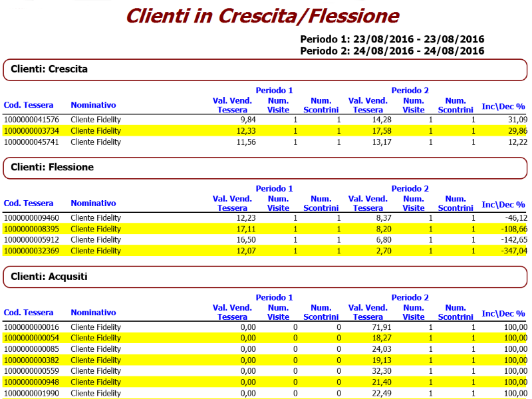Click the 71,91 sales value

[380, 327]
